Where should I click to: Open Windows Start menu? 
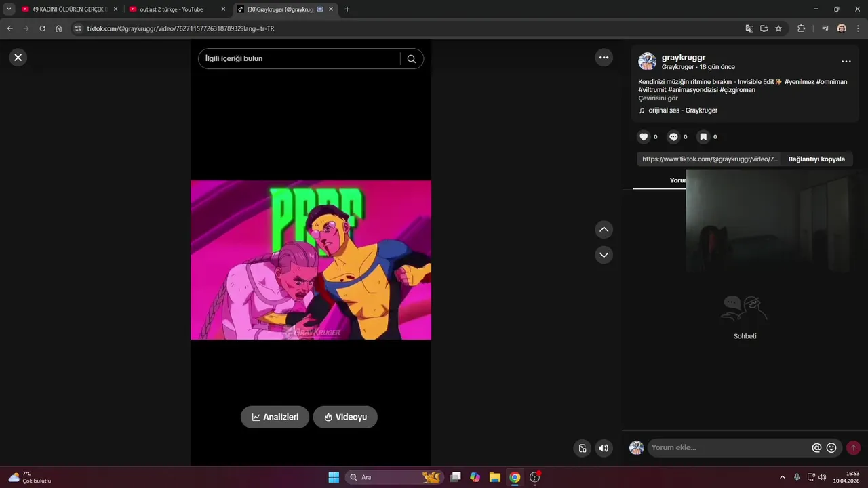point(334,477)
